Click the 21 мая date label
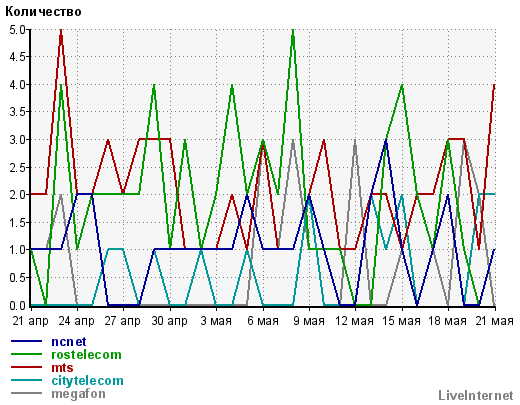The image size is (520, 405). coord(494,321)
